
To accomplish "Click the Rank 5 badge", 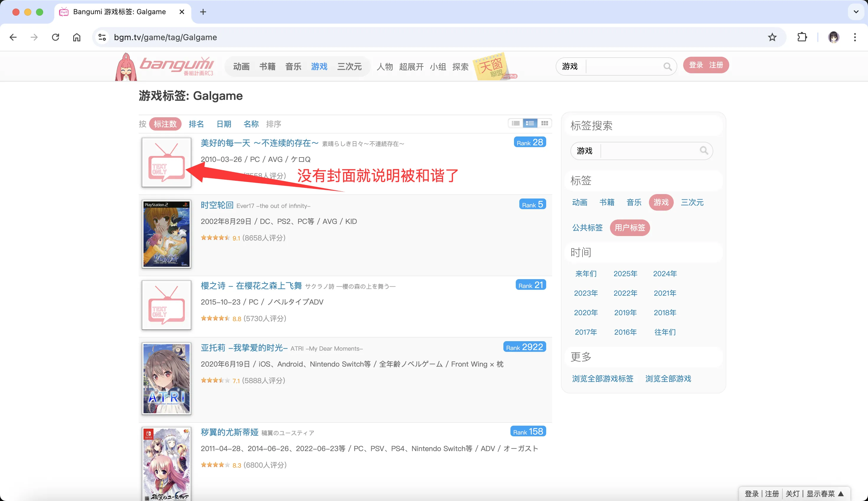I will pos(532,204).
